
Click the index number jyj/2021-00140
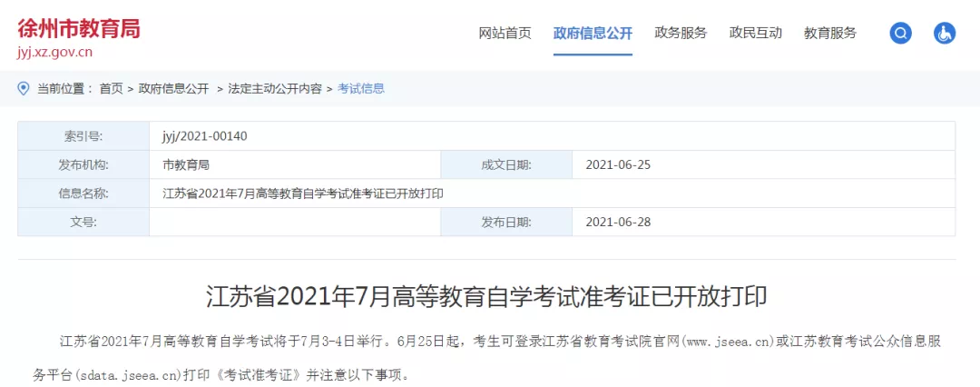coord(205,136)
